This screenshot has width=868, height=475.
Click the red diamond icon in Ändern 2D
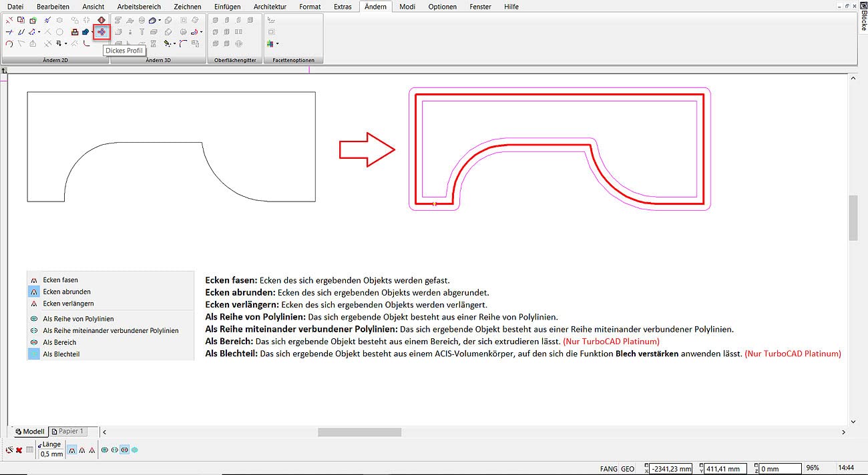(x=101, y=19)
